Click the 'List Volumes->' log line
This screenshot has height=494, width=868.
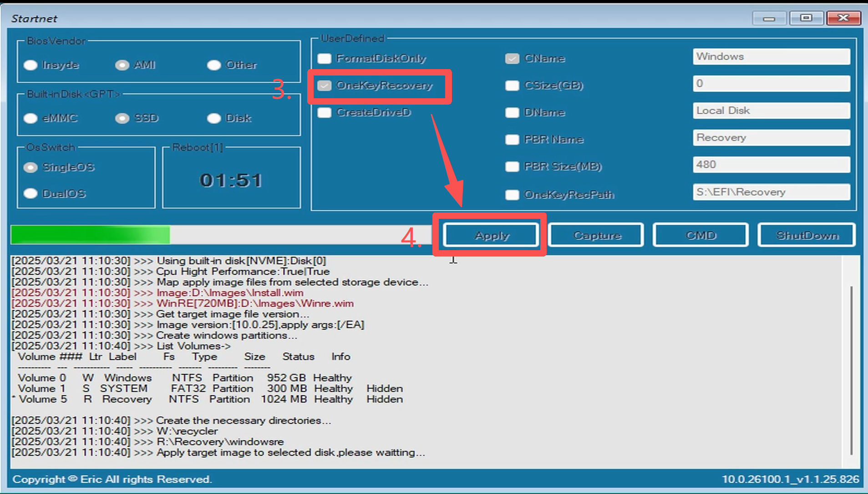pyautogui.click(x=121, y=346)
